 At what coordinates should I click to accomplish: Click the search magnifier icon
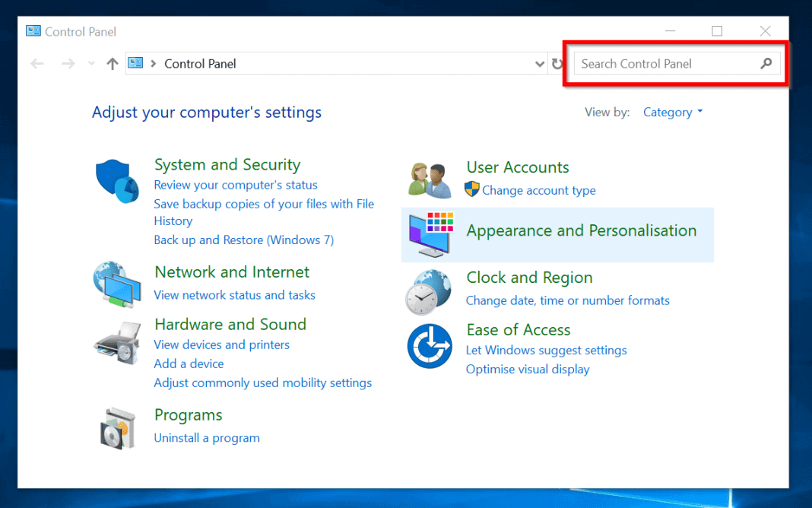[x=766, y=64]
